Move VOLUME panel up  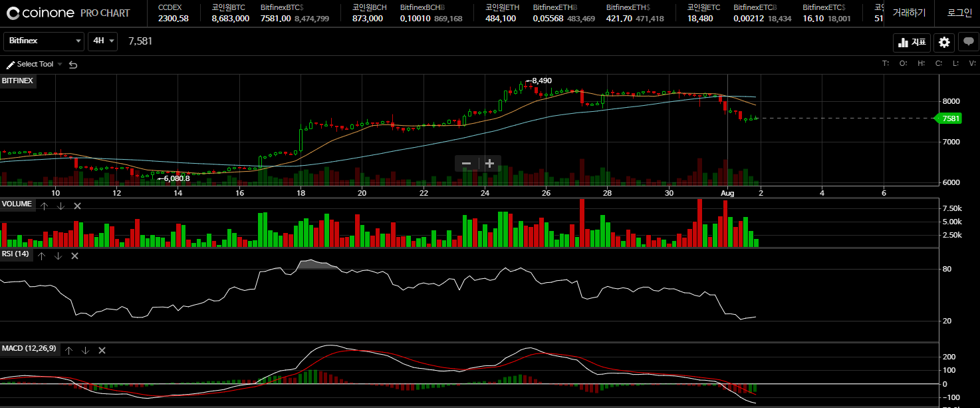pos(44,206)
